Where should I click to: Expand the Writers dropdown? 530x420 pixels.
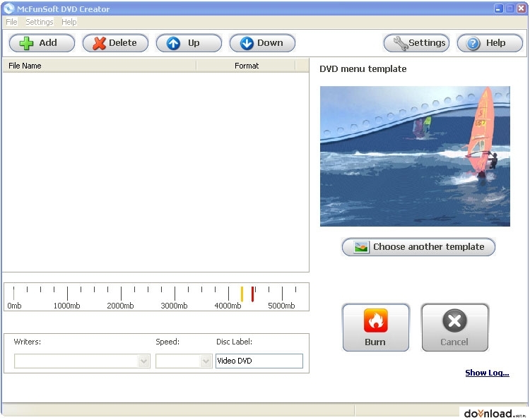click(143, 361)
